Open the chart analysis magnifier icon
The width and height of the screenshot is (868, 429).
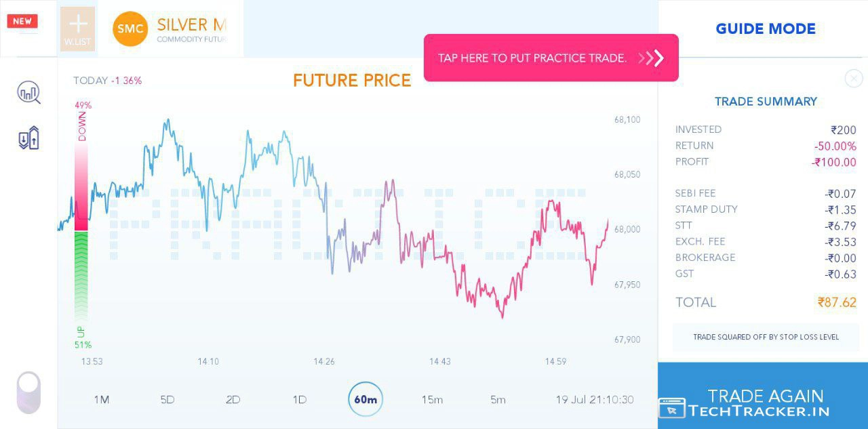tap(28, 92)
